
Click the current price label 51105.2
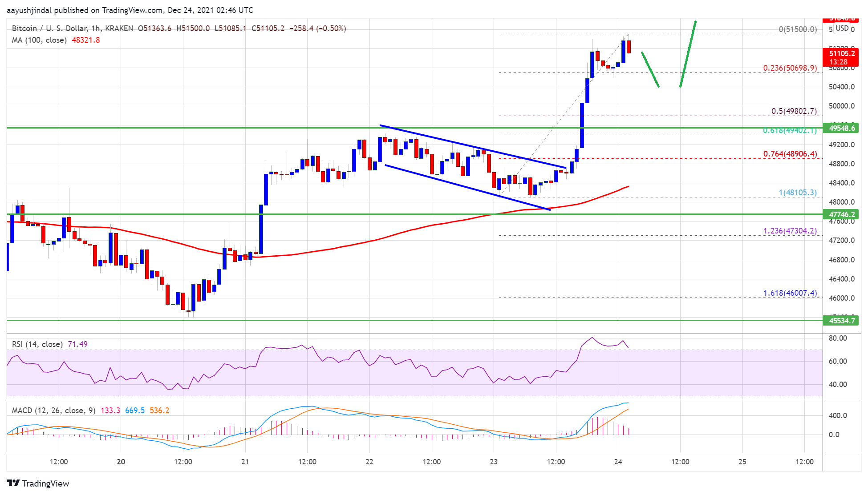coord(841,53)
